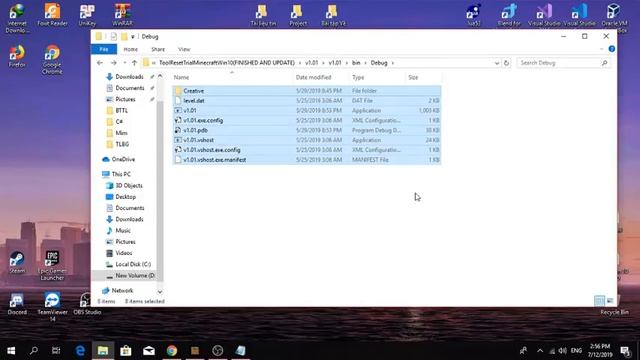Screen dimensions: 640x360
Task: Open WinRAR desktop icon
Action: 122,15
